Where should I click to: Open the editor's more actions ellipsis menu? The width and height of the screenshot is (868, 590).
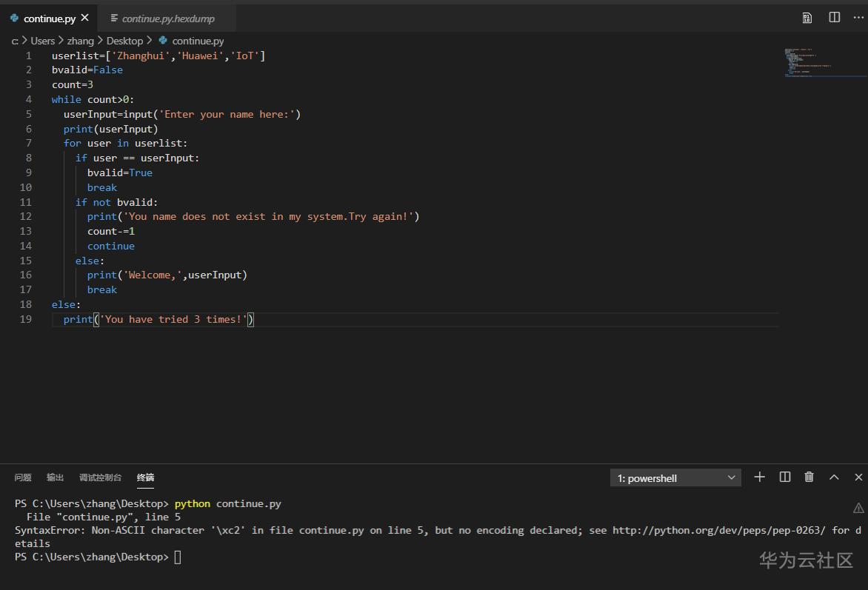click(x=858, y=18)
